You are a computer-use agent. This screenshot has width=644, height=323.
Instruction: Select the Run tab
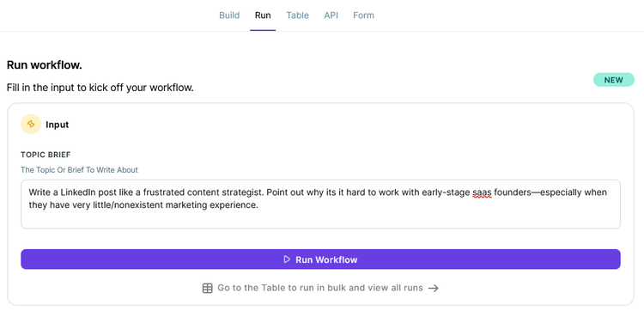tap(263, 15)
